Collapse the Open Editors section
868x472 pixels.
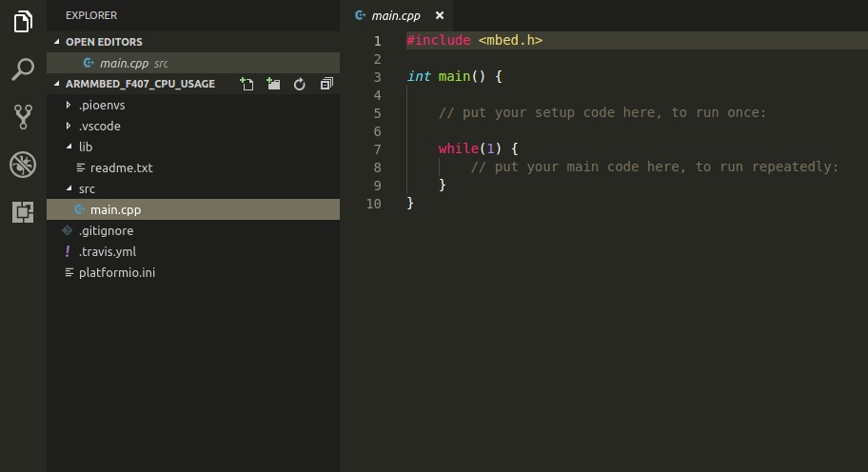click(x=56, y=42)
